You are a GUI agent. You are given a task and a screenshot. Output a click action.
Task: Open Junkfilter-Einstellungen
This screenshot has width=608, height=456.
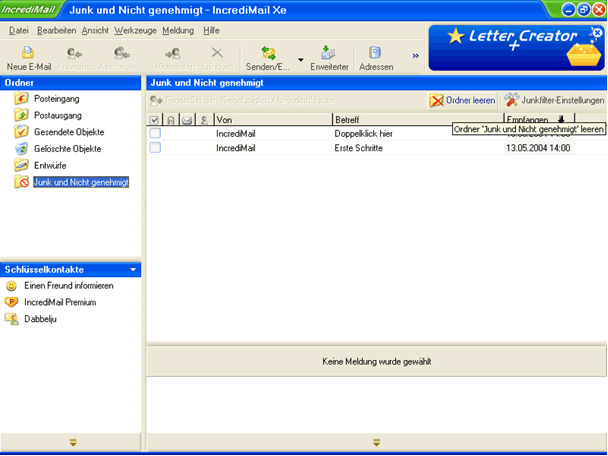point(554,100)
